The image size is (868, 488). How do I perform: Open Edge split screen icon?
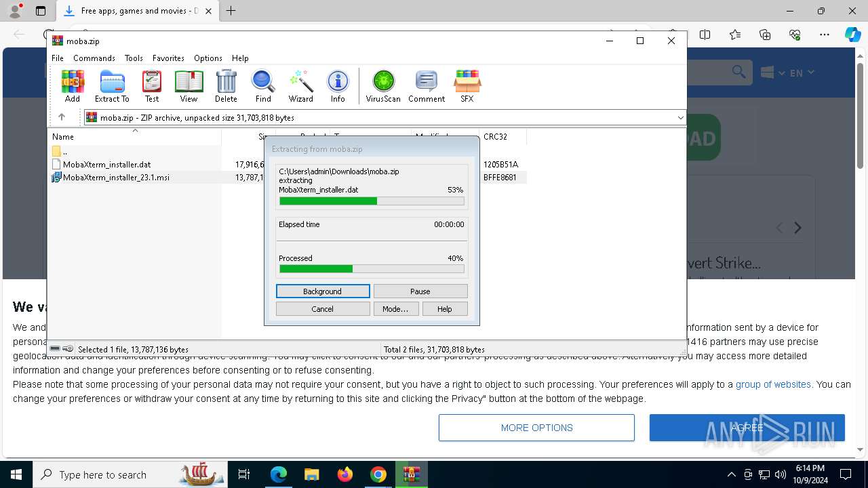pyautogui.click(x=705, y=35)
